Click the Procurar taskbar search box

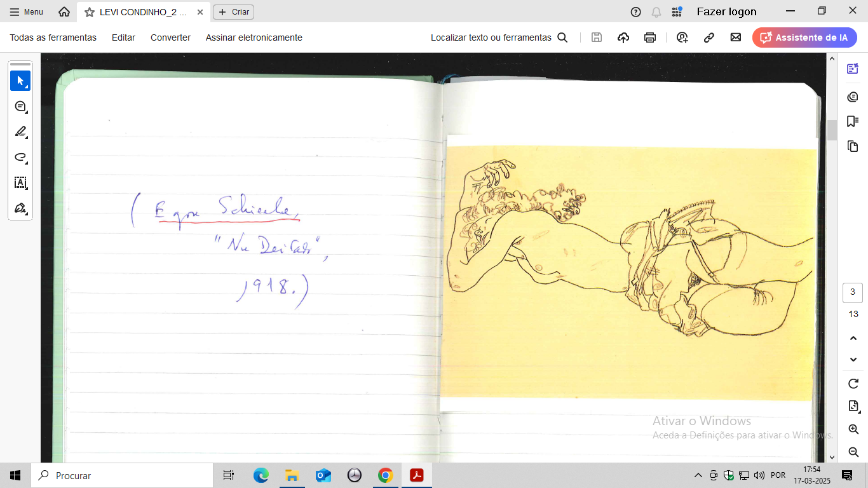(122, 475)
